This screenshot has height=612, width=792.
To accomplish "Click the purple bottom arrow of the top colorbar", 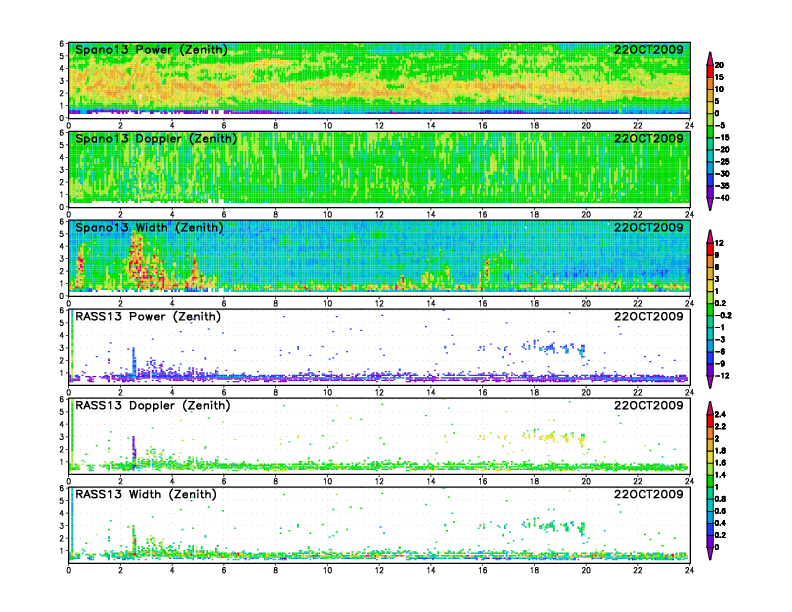I will tap(710, 204).
